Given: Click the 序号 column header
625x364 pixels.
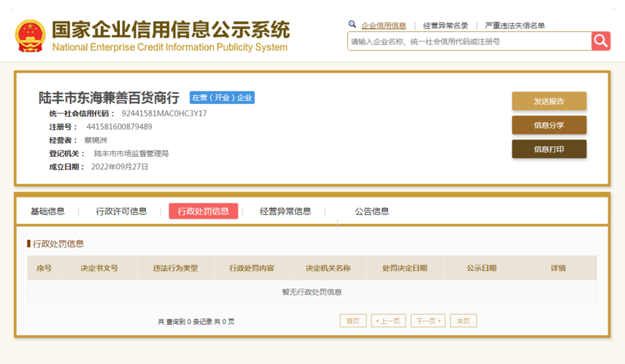Looking at the screenshot, I should [x=44, y=268].
